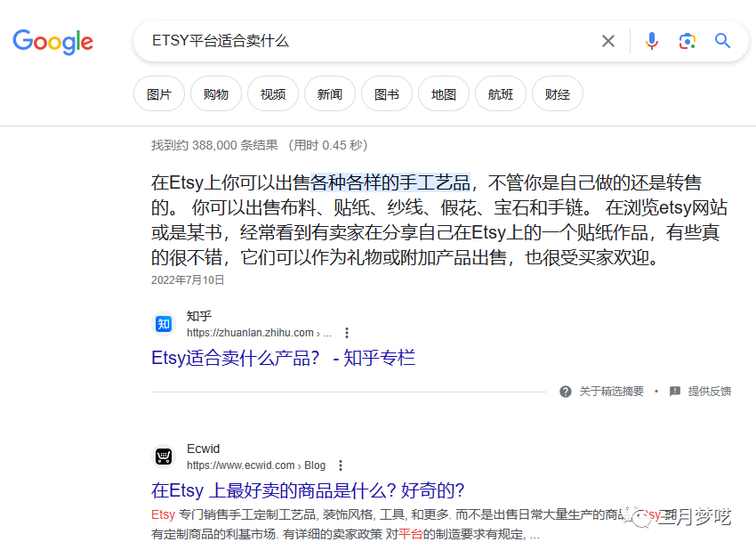Click the 关于精选摘要 help icon

566,392
